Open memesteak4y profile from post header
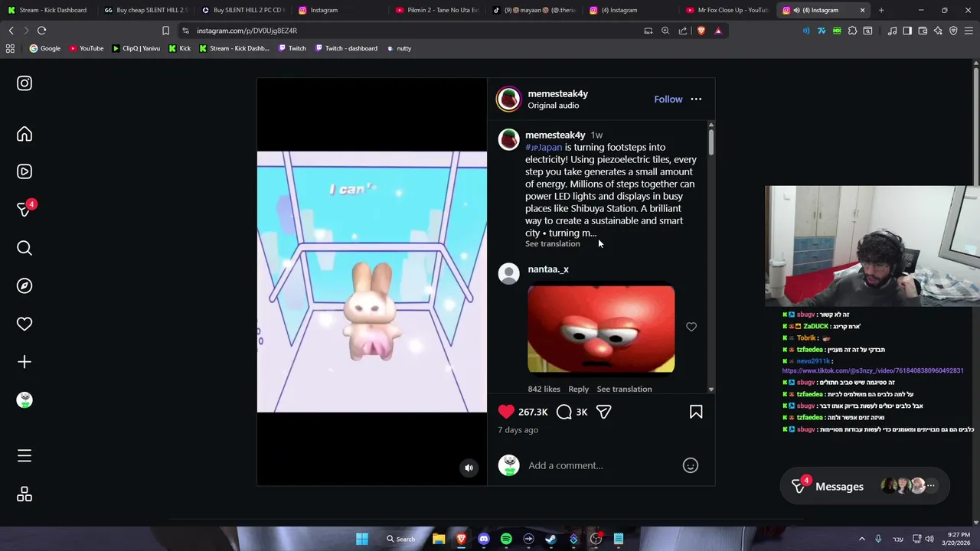980x551 pixels. click(x=557, y=93)
